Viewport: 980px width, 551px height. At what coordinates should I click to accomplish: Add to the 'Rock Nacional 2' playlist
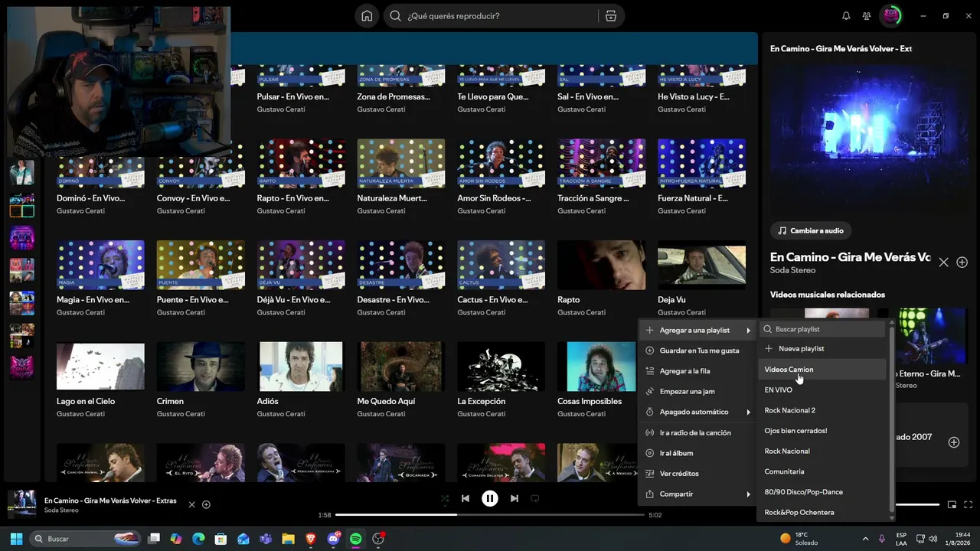click(823, 410)
